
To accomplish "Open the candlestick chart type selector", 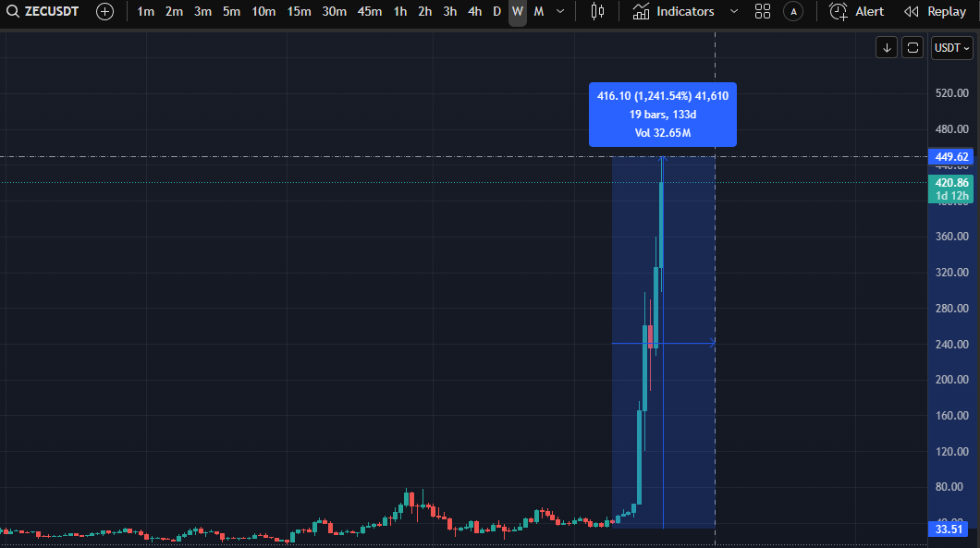I will click(597, 12).
